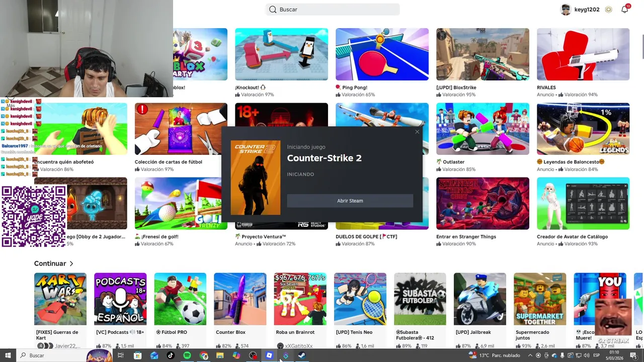This screenshot has height=362, width=644.
Task: Open Ping Pong! game thumbnail
Action: [x=382, y=54]
